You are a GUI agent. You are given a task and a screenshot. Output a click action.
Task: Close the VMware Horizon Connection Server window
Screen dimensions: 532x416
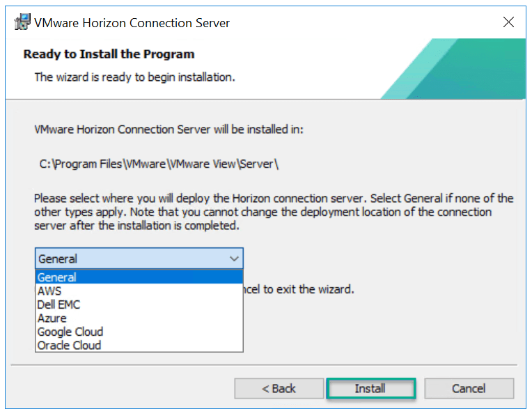pos(508,22)
